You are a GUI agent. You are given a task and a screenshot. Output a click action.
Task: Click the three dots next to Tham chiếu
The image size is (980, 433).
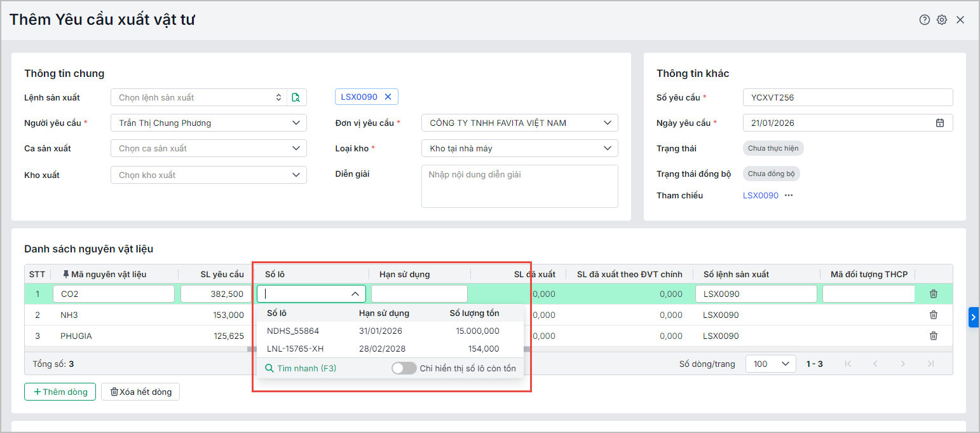click(789, 195)
